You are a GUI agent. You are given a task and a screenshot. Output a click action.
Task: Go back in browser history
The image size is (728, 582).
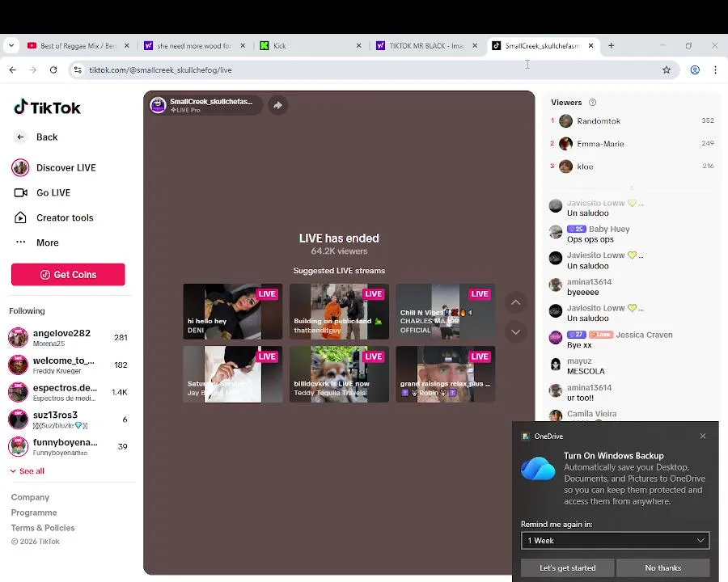point(12,70)
